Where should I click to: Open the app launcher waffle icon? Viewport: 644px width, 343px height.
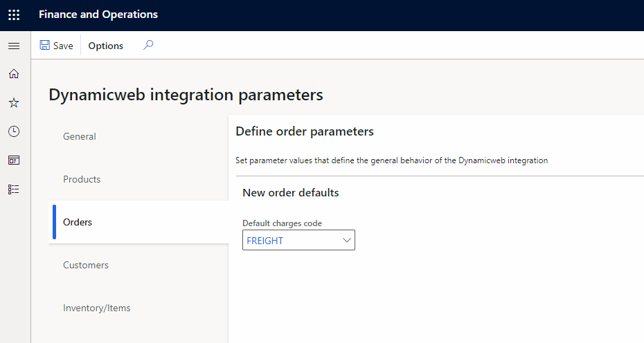pyautogui.click(x=14, y=15)
